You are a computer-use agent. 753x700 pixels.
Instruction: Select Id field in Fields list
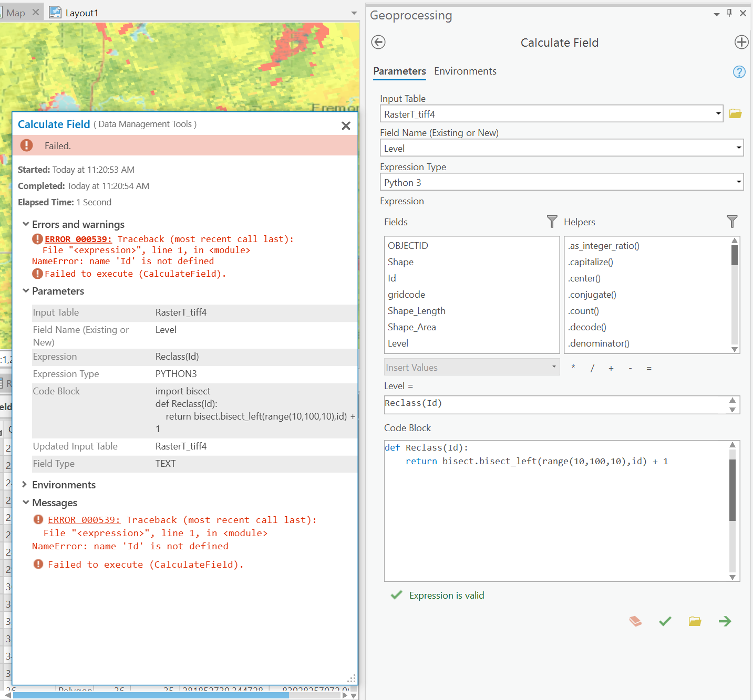(x=392, y=278)
